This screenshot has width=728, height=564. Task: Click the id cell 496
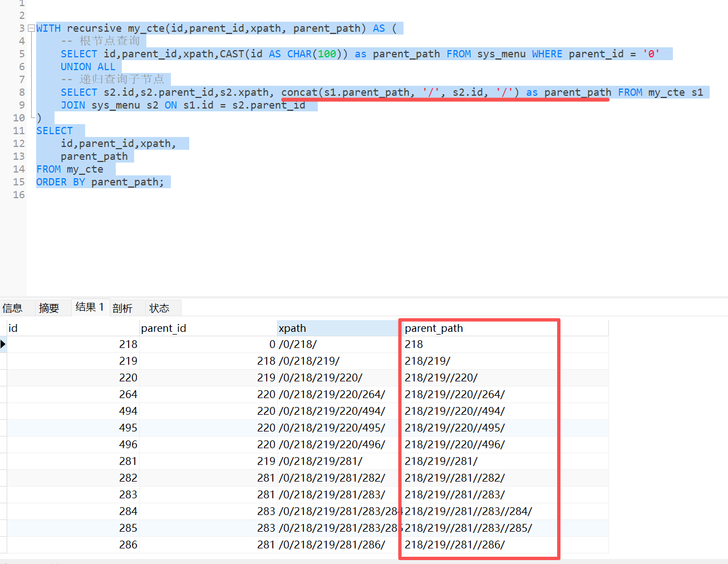point(73,444)
